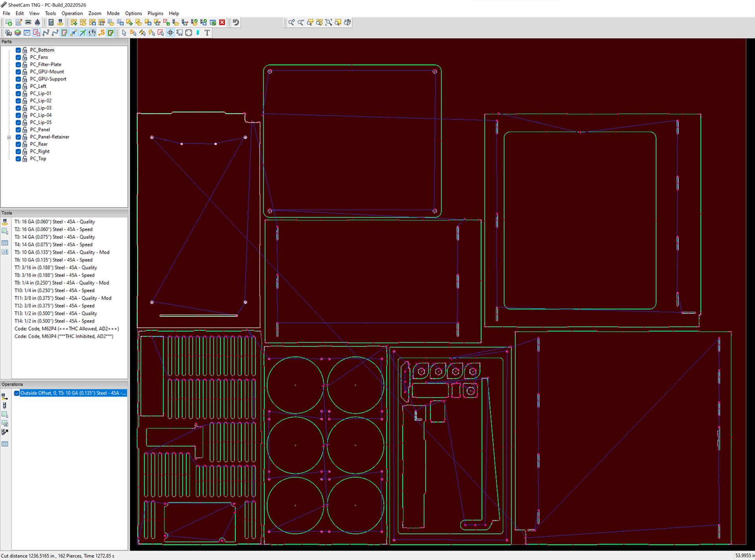Click the layers icon on the second toolbar row
Image resolution: width=755 pixels, height=560 pixels.
click(x=17, y=33)
